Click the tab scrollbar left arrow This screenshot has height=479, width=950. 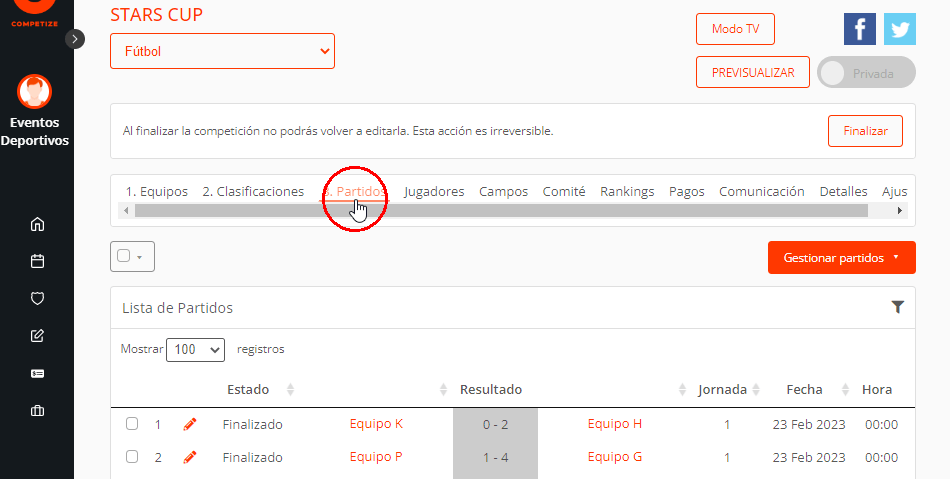(x=126, y=211)
